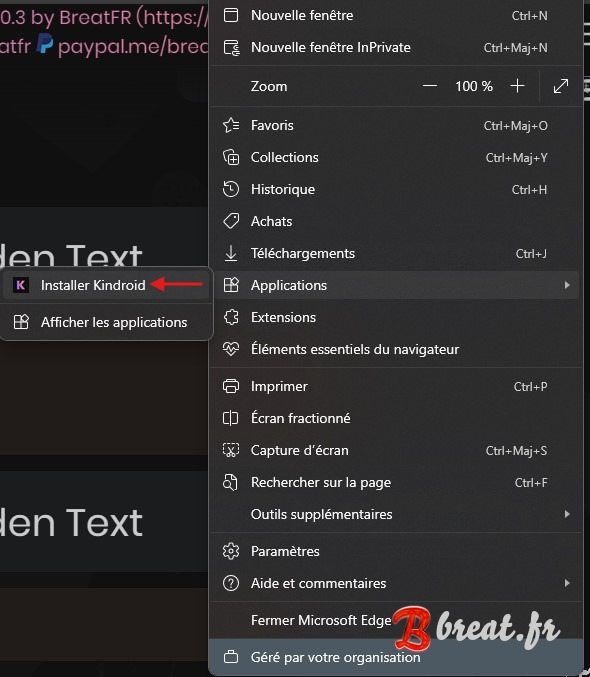This screenshot has width=590, height=677.
Task: Select the Extensions menu entry
Action: pyautogui.click(x=395, y=317)
